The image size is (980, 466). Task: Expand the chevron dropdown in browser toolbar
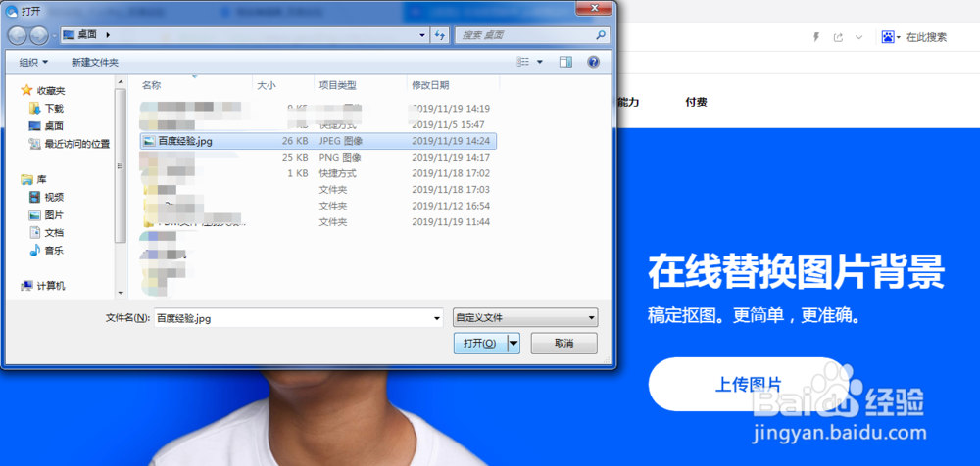coord(859,37)
